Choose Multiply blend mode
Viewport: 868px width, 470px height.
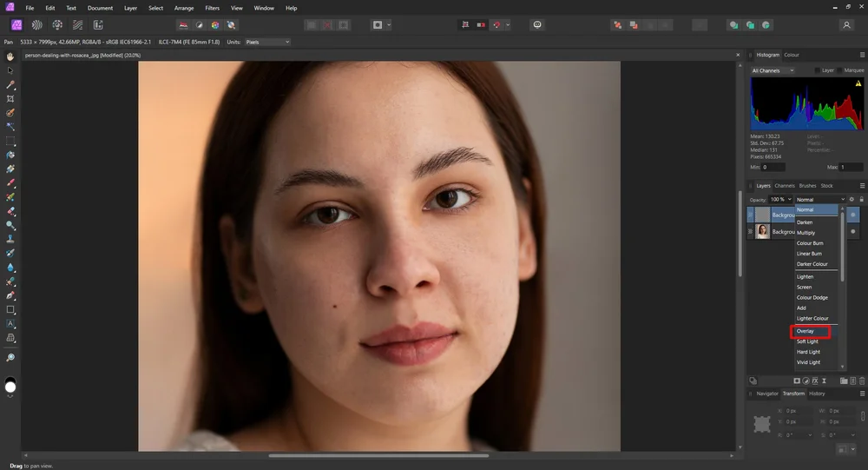pyautogui.click(x=806, y=233)
